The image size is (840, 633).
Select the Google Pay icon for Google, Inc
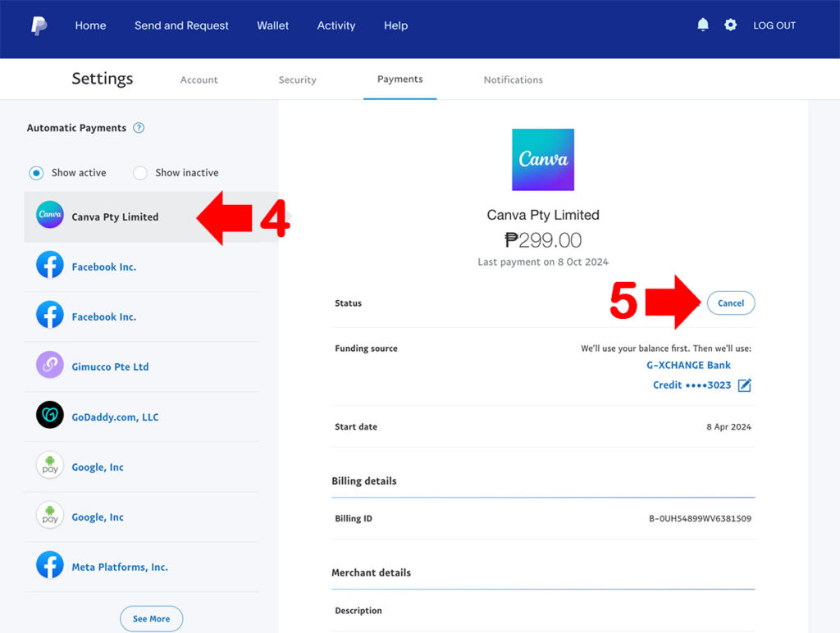[x=50, y=467]
